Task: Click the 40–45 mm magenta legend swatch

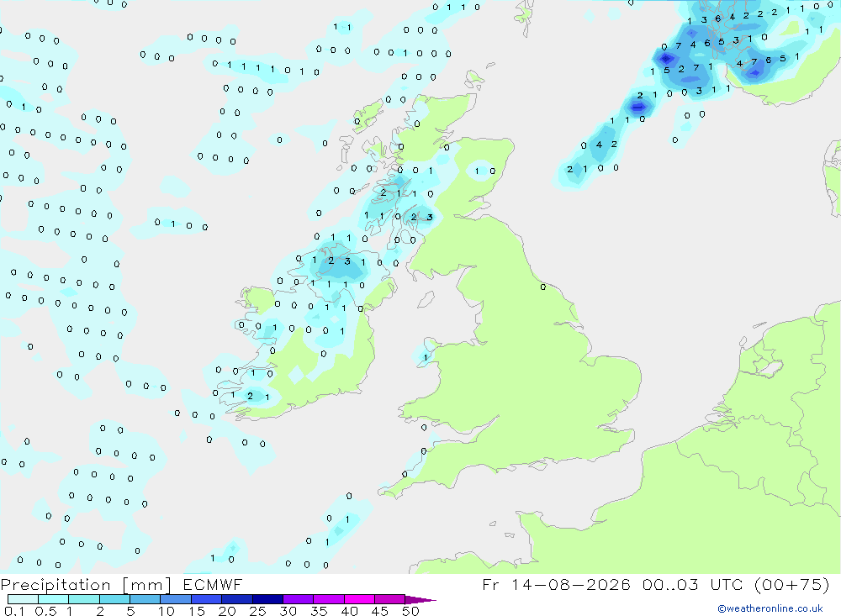Action: tap(359, 599)
